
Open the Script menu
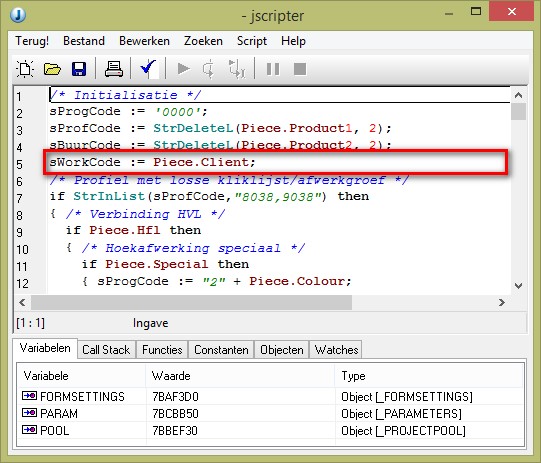[x=252, y=41]
